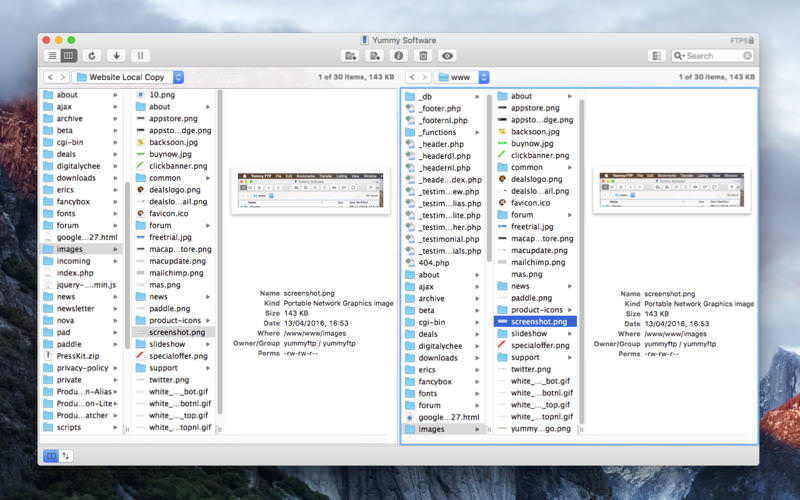Go forward in the remote pane
The width and height of the screenshot is (800, 500).
tap(425, 77)
